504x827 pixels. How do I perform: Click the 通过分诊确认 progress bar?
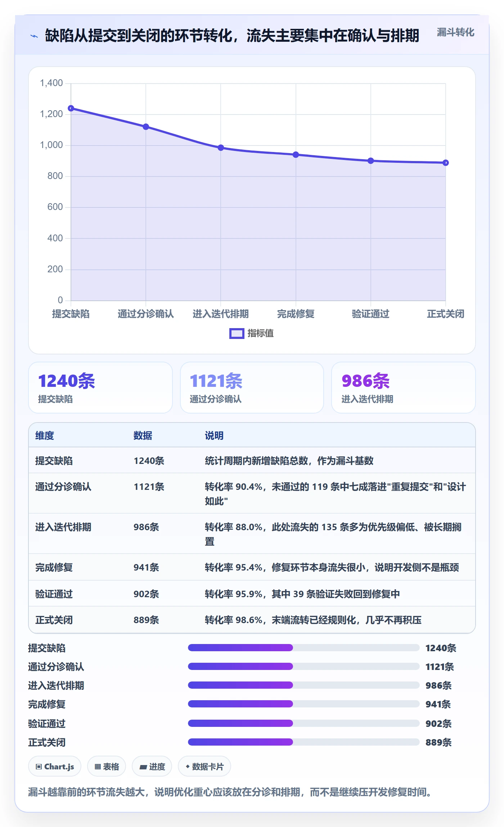coord(303,666)
